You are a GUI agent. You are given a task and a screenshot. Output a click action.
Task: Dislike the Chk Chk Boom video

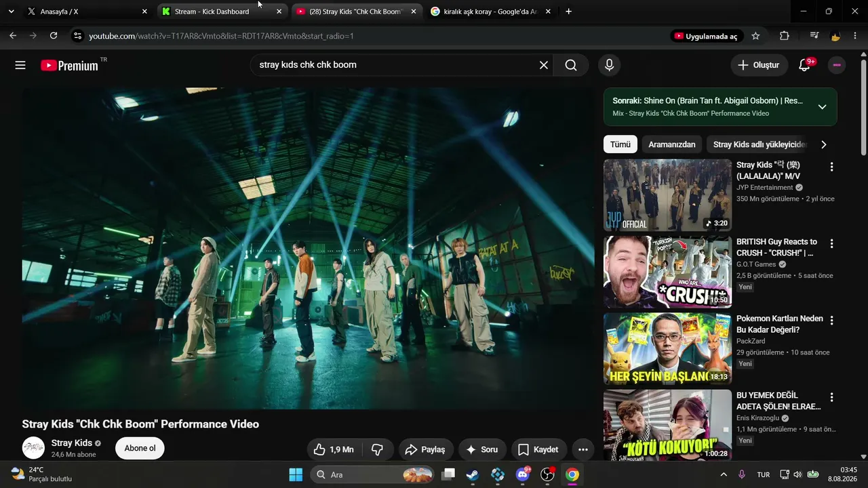pos(378,449)
